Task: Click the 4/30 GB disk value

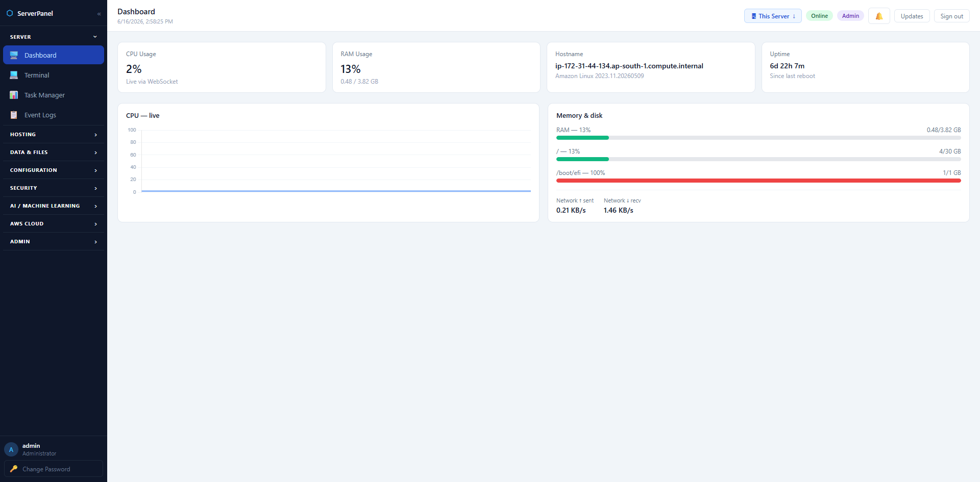Action: click(x=950, y=151)
